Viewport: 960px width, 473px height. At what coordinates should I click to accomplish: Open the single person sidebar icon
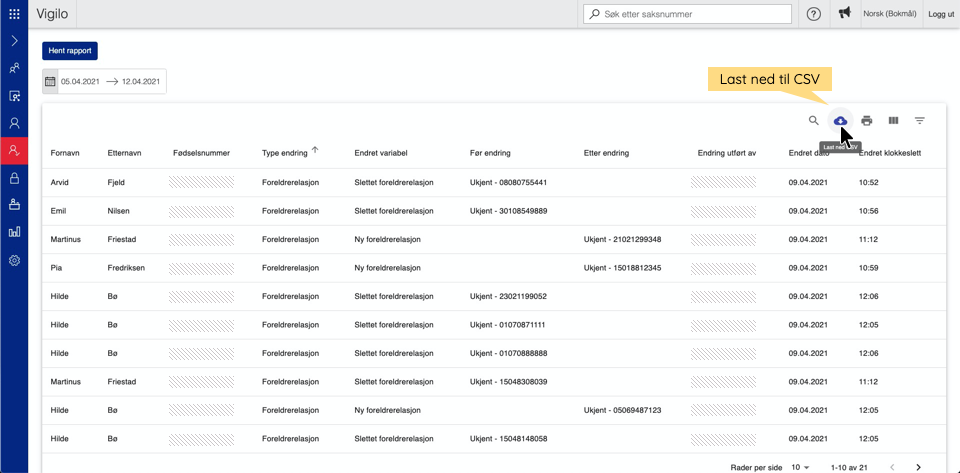[x=14, y=123]
